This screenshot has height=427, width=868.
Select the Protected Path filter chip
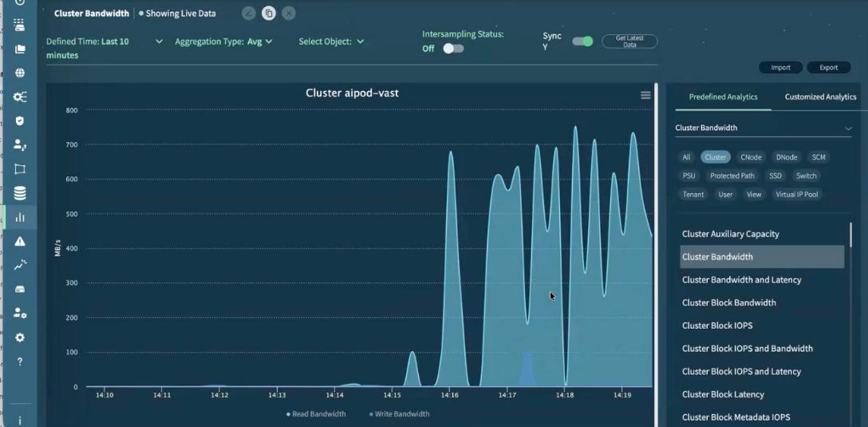(x=732, y=176)
